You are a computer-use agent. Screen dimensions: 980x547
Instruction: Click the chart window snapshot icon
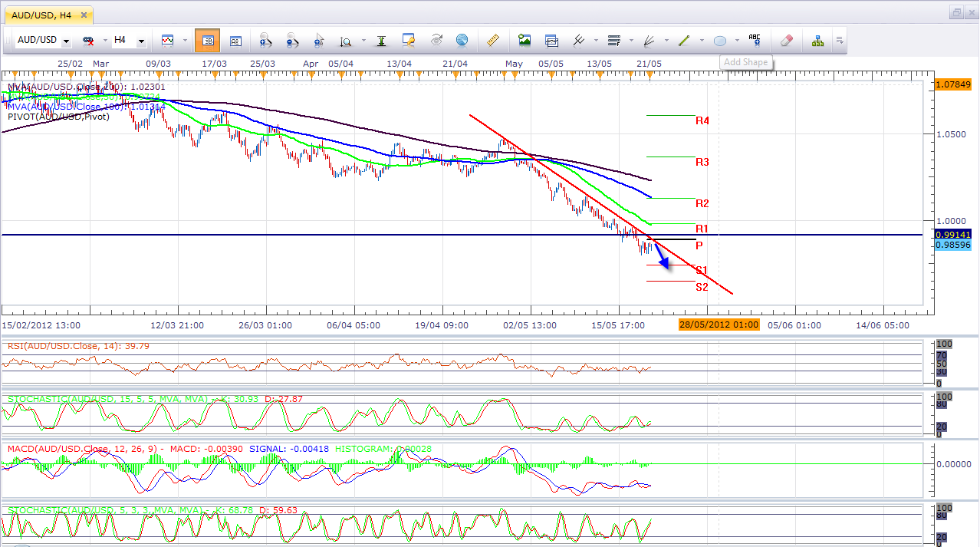[x=551, y=40]
